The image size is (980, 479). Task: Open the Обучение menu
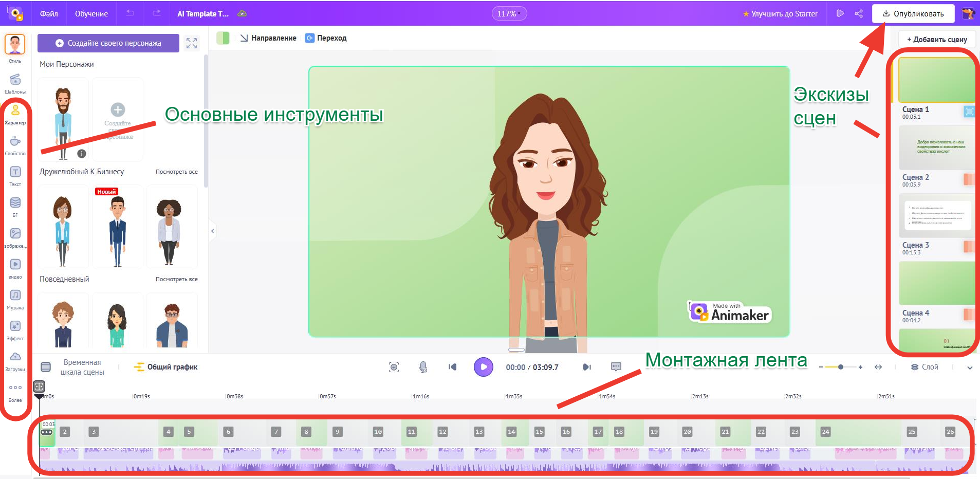tap(91, 13)
